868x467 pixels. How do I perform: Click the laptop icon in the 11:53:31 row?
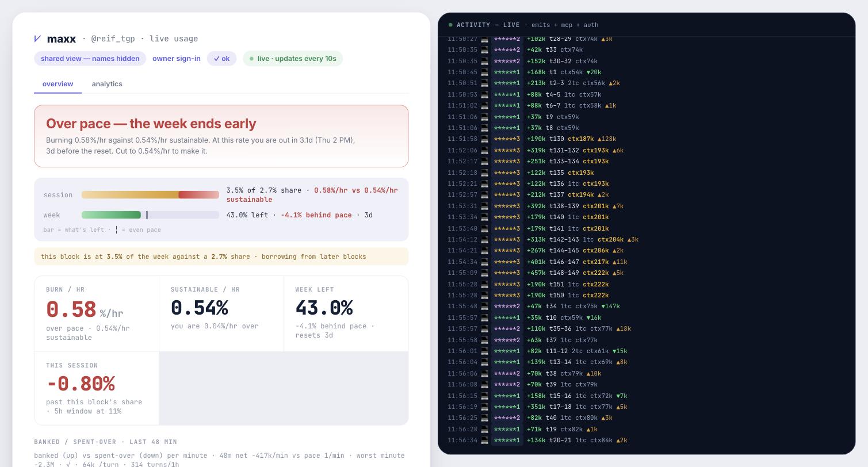point(484,206)
